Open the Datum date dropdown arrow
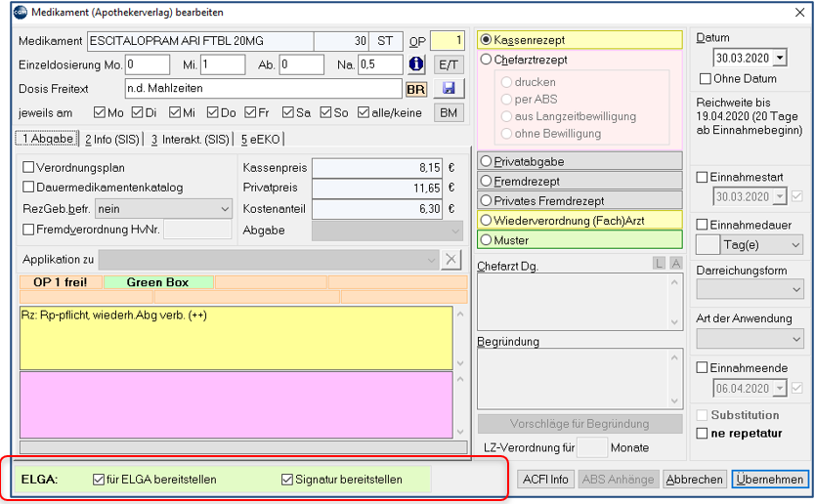 tap(780, 59)
